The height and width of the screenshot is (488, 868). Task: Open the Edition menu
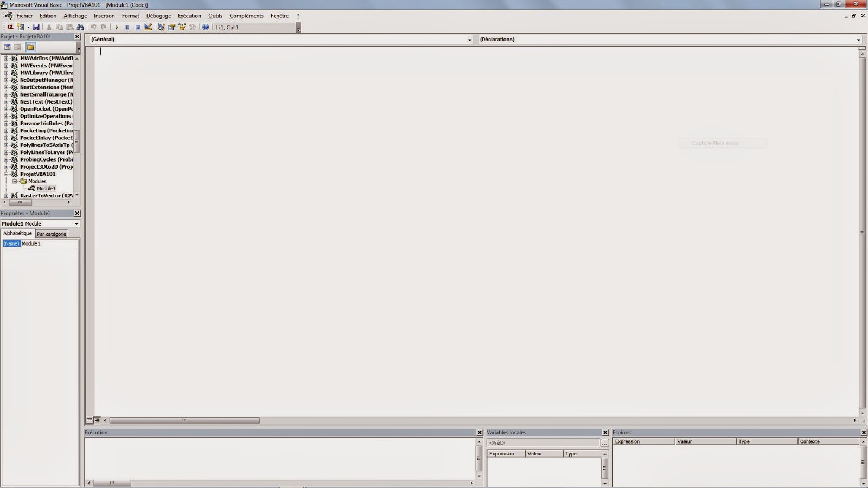(48, 16)
